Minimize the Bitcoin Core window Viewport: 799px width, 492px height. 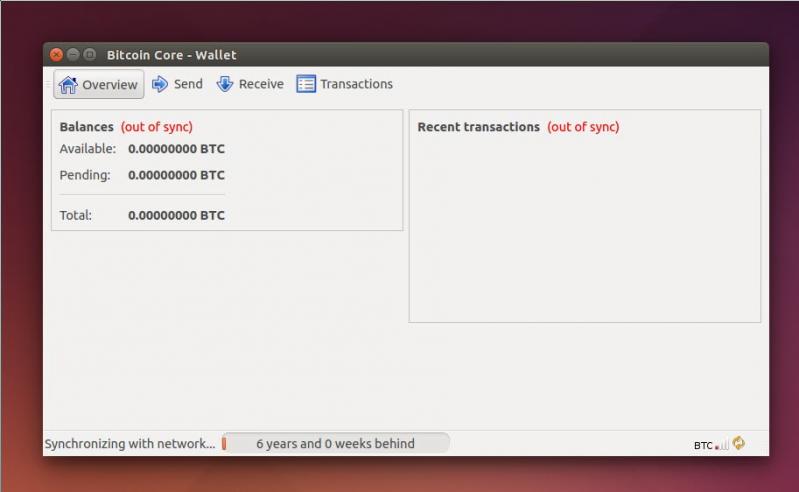[73, 55]
